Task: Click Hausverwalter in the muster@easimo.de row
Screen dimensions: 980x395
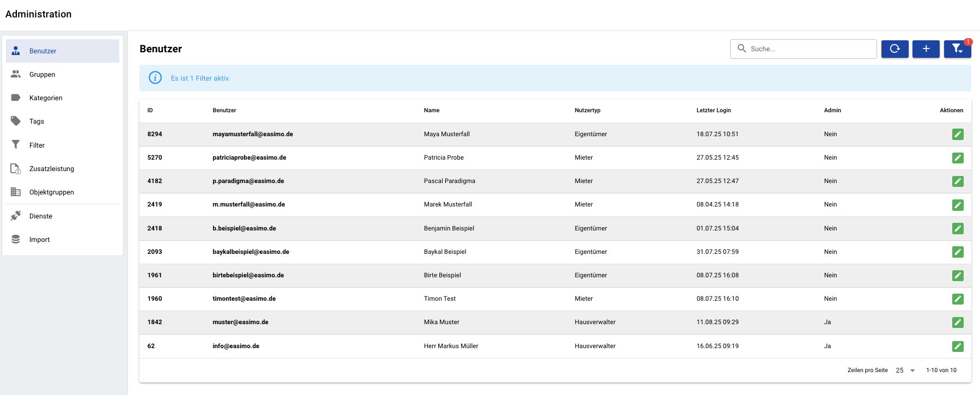Action: click(x=595, y=322)
